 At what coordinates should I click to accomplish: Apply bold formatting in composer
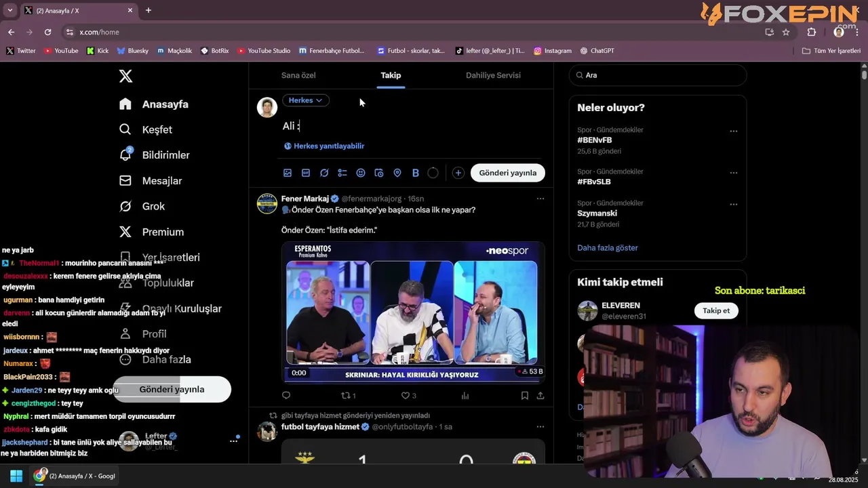[x=416, y=173]
